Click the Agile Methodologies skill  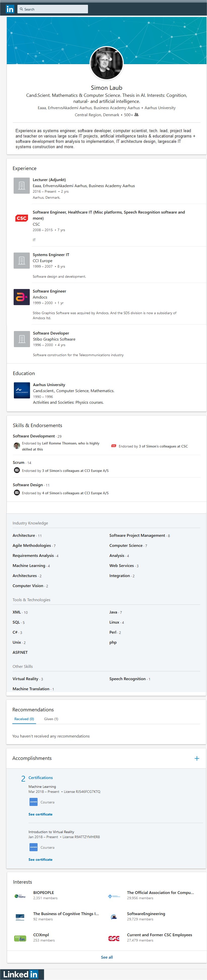[x=32, y=546]
